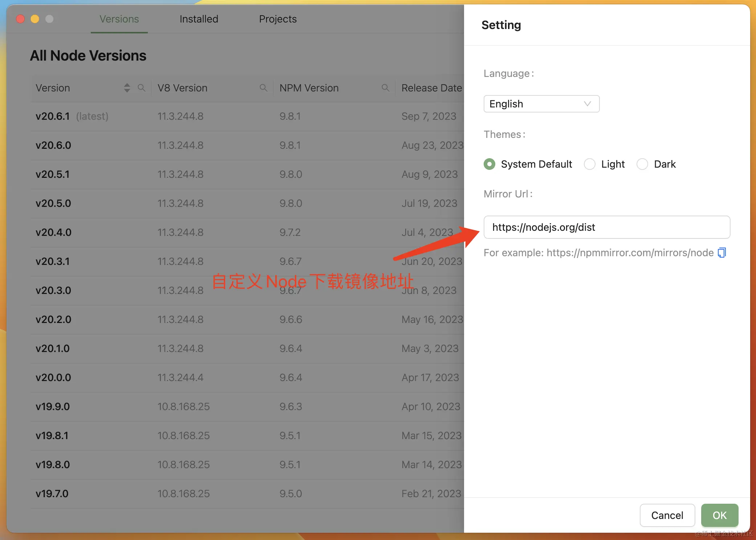The image size is (756, 540).
Task: Click the Mirror Url input field
Action: pyautogui.click(x=606, y=227)
